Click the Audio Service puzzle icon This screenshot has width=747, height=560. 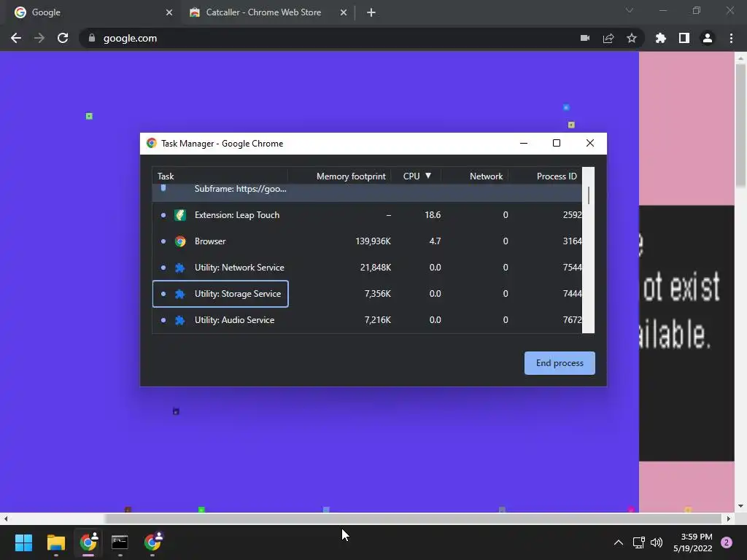[x=180, y=320]
